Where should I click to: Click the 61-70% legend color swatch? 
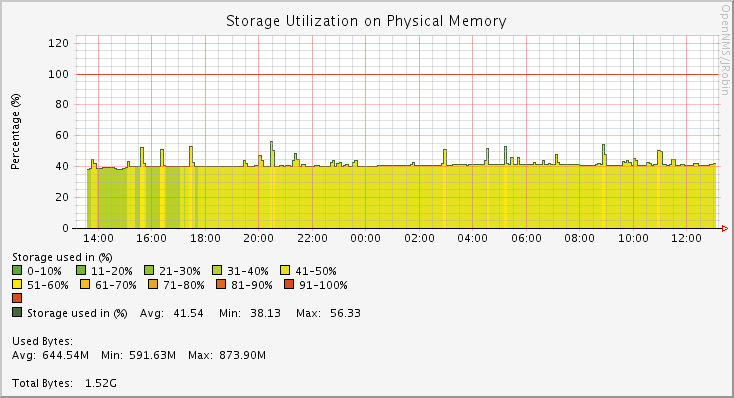[85, 284]
